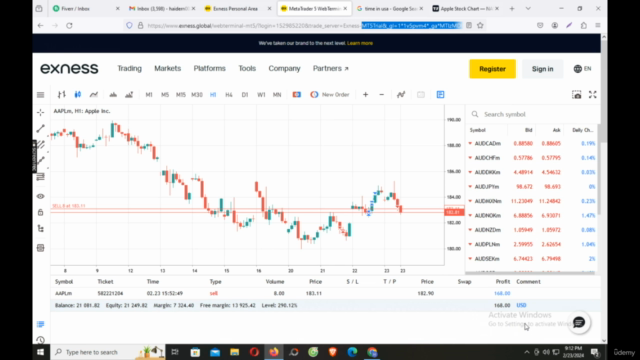Image resolution: width=640 pixels, height=360 pixels.
Task: Click the Exness logo
Action: pos(69,69)
